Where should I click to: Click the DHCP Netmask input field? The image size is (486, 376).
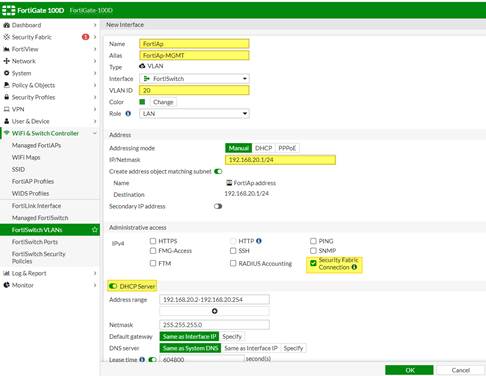(214, 324)
